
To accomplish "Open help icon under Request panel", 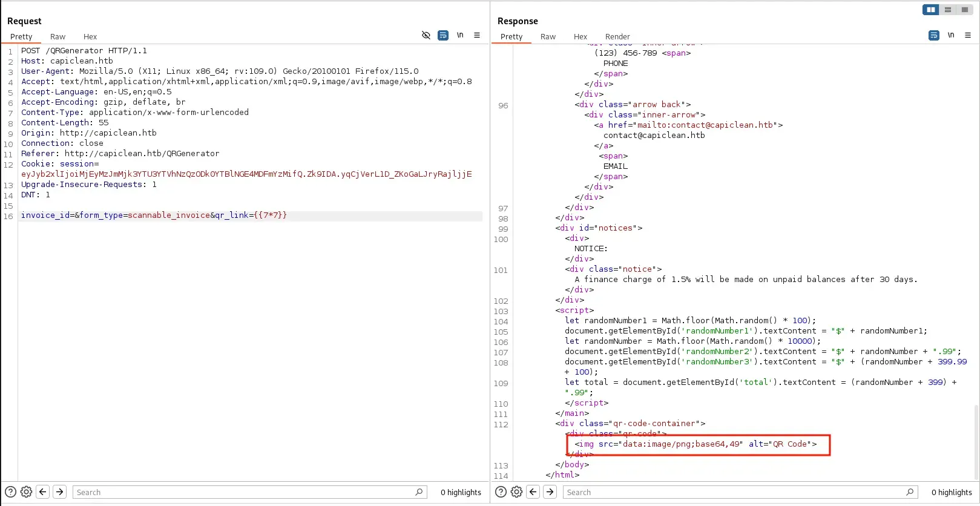I will point(10,492).
